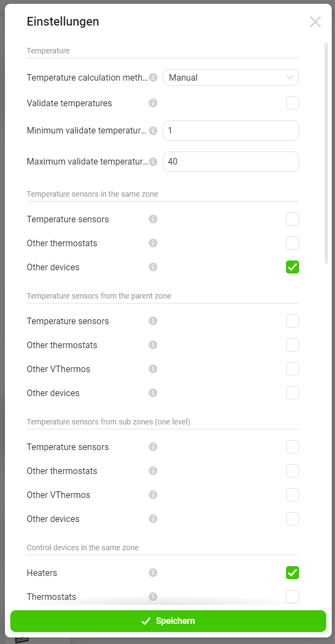Check parent zone Temperature sensors checkbox

tap(293, 321)
